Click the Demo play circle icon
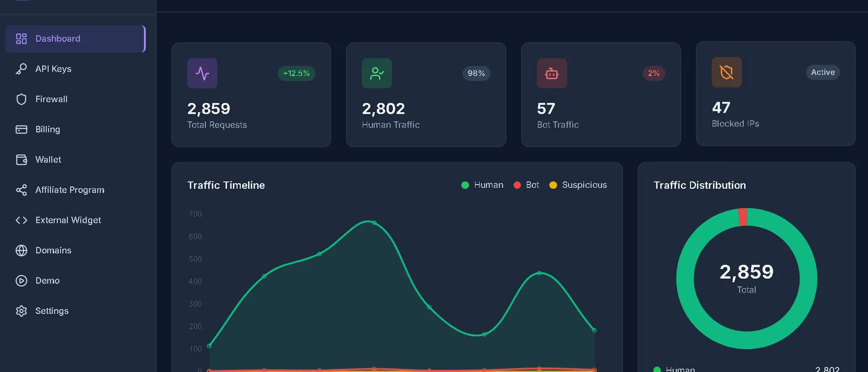The width and height of the screenshot is (868, 372). (x=21, y=281)
